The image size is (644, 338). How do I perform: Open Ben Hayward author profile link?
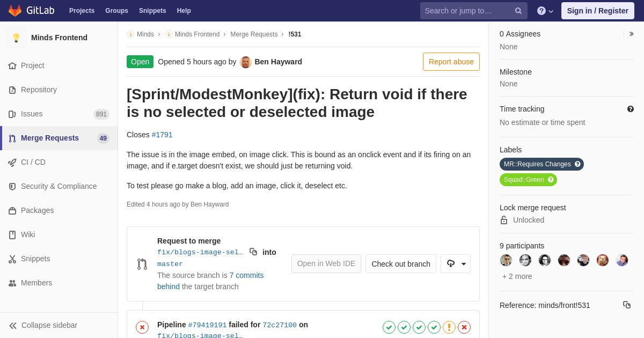click(x=278, y=62)
